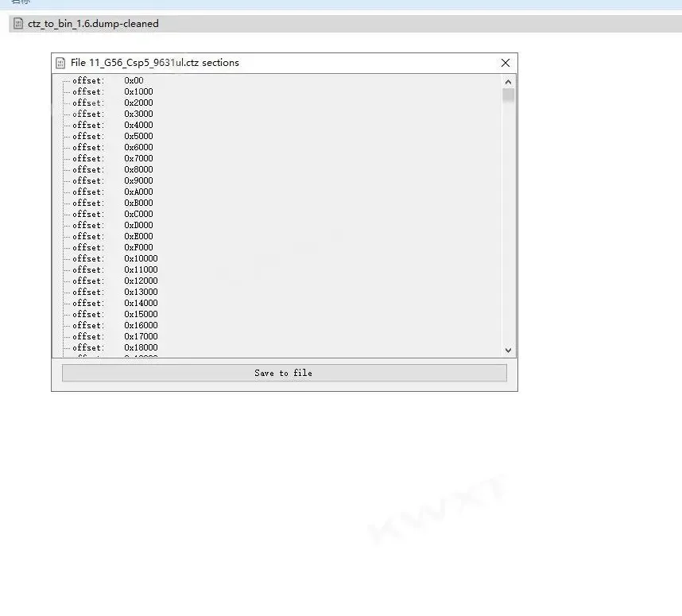Click the dialog title bar file icon

tap(60, 63)
